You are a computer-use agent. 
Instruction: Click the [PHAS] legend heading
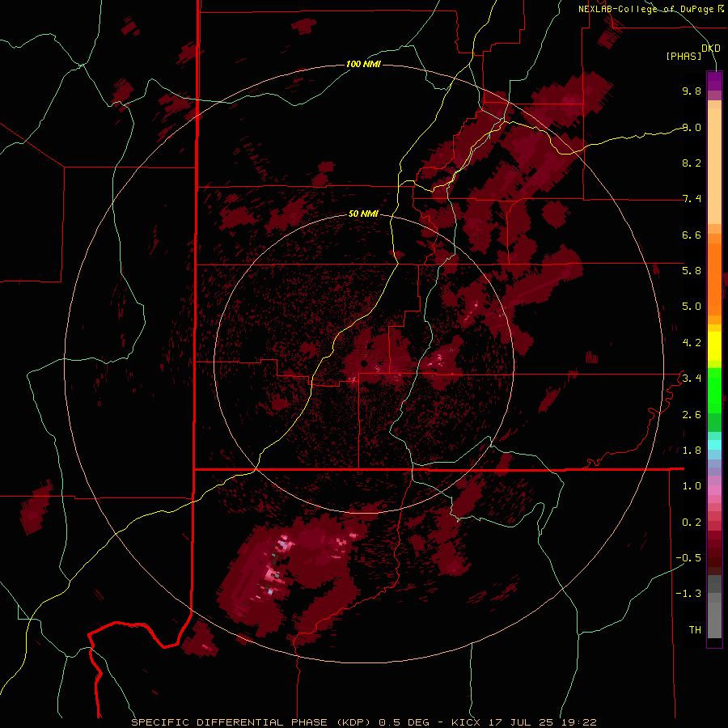coord(684,57)
